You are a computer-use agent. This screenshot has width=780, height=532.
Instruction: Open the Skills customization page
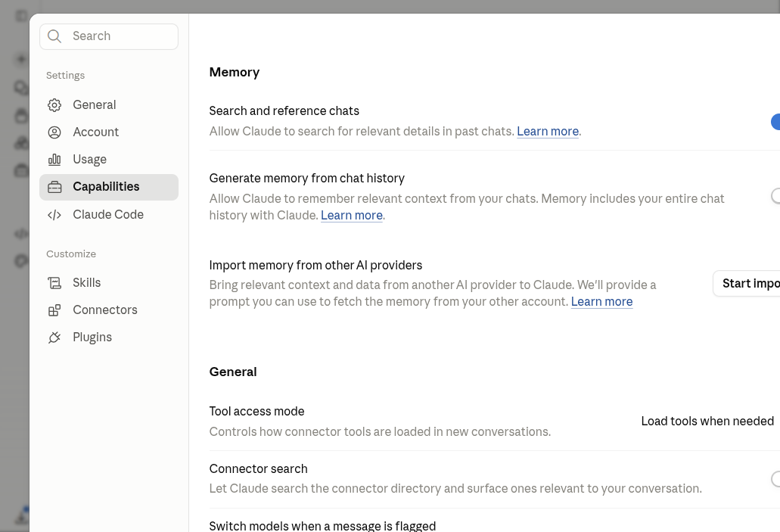click(109, 283)
